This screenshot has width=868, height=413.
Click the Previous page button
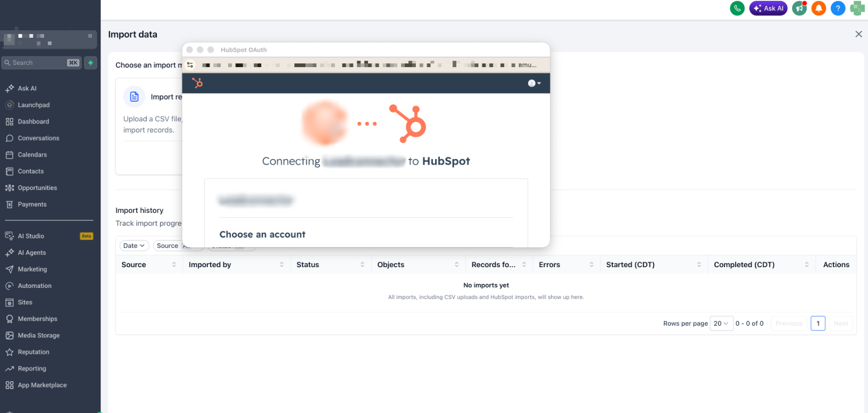tap(789, 323)
